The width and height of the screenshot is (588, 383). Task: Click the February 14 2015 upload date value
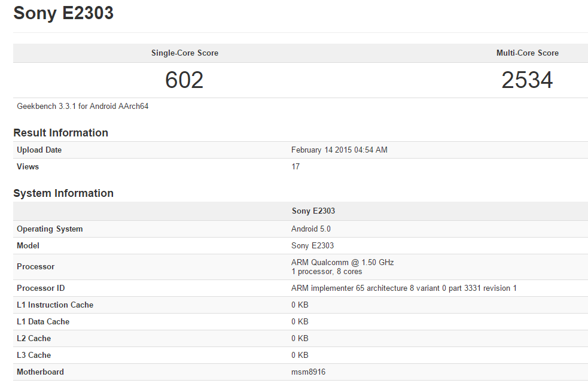339,150
